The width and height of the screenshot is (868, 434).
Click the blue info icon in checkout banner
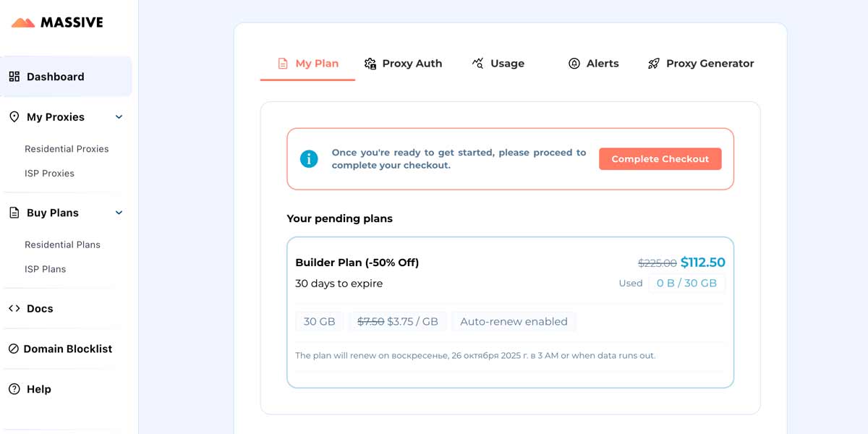pos(309,159)
